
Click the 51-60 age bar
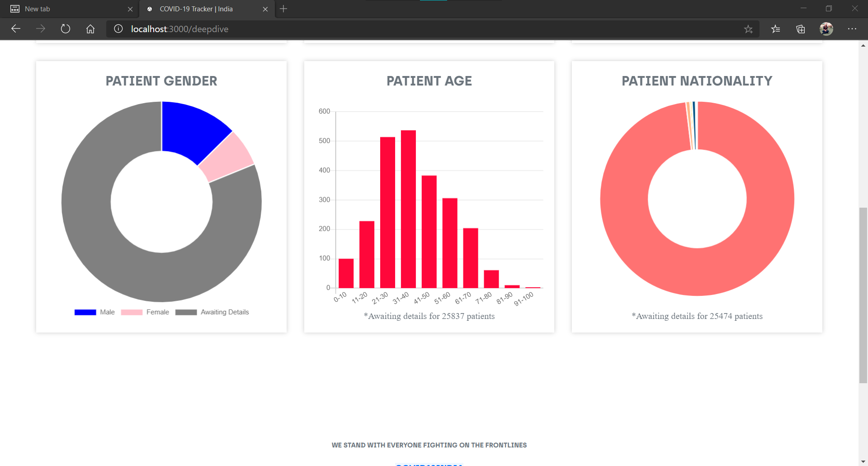tap(450, 243)
